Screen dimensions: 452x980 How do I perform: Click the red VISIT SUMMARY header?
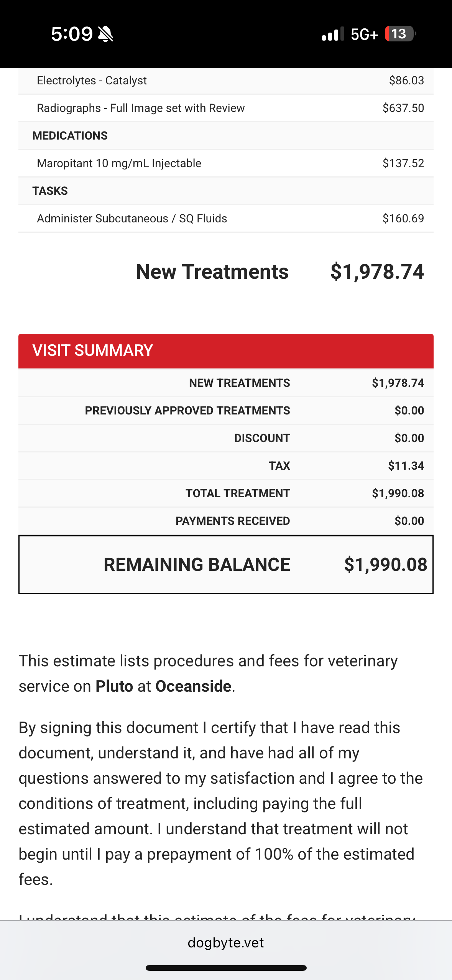click(x=226, y=351)
